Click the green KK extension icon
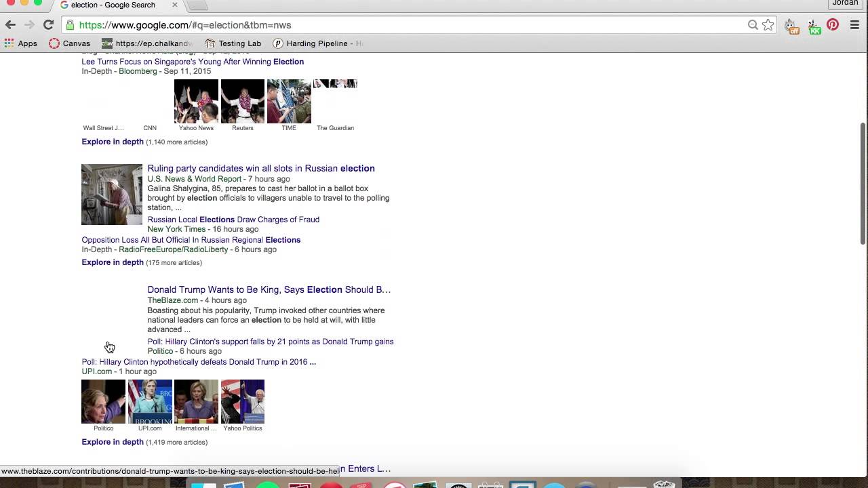868x488 pixels. (814, 26)
